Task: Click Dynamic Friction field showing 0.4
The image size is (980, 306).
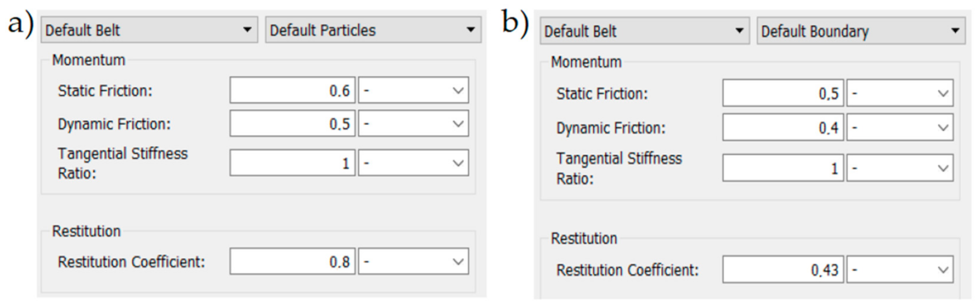Action: (783, 128)
